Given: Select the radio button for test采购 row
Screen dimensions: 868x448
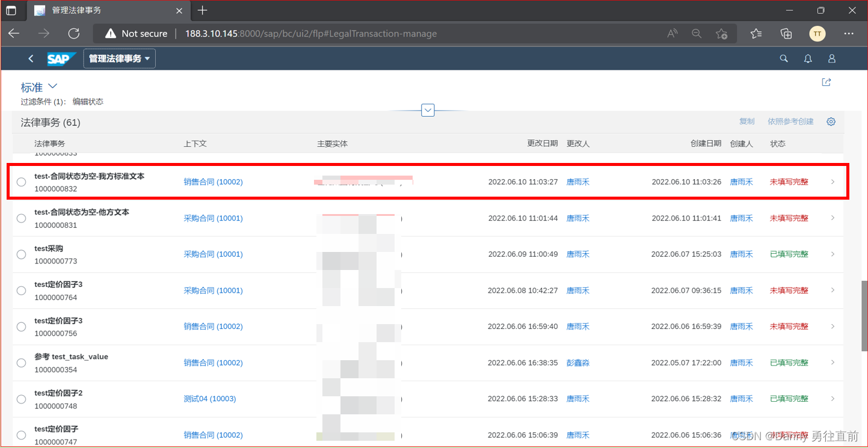Looking at the screenshot, I should (21, 254).
